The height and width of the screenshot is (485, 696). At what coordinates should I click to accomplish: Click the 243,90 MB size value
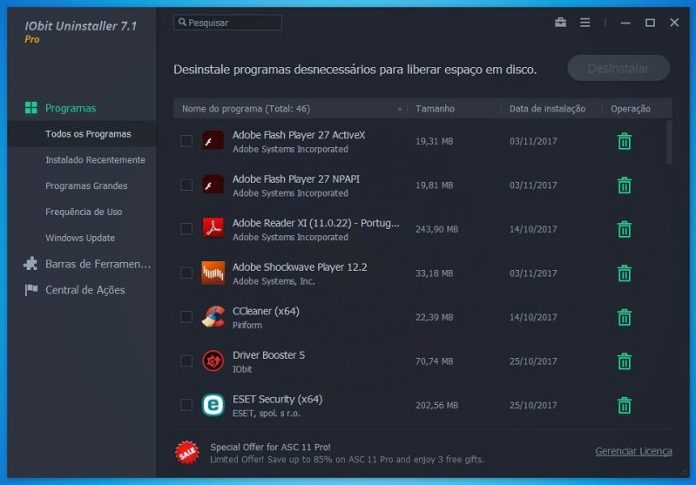436,229
